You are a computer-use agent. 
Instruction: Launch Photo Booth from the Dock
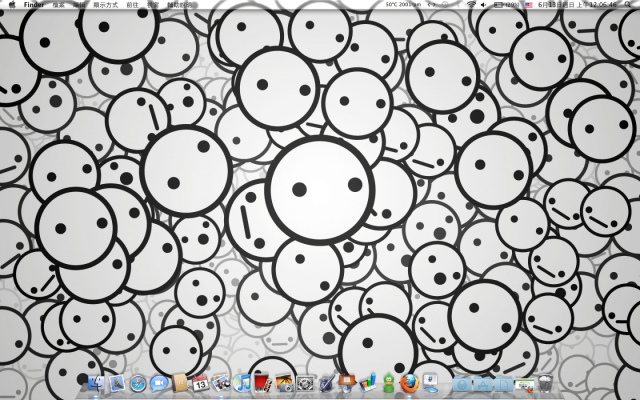(263, 384)
